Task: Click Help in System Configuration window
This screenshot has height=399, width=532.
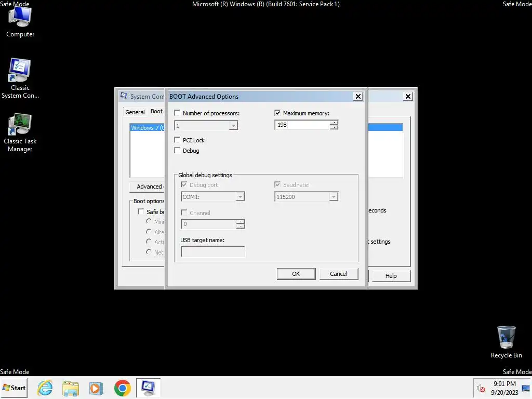Action: pyautogui.click(x=391, y=276)
